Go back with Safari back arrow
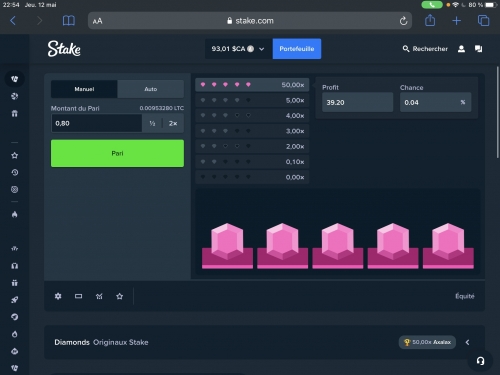This screenshot has width=500, height=375. (13, 21)
